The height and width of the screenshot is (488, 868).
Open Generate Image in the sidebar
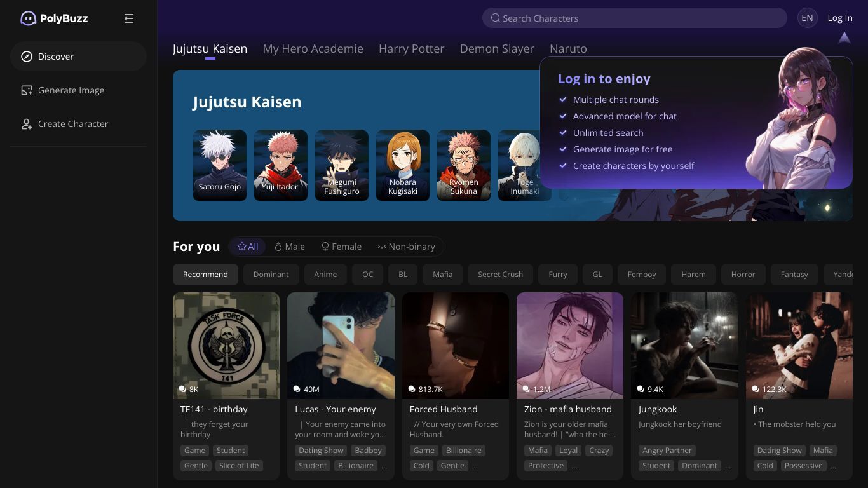tap(78, 90)
